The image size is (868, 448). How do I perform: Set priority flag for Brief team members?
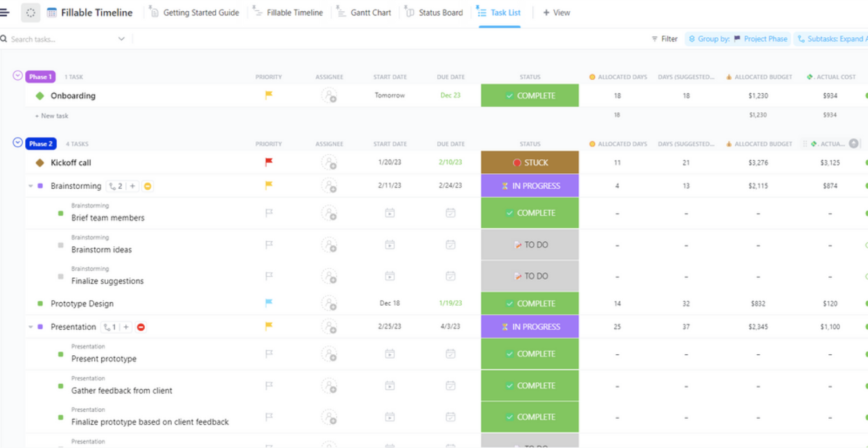click(268, 213)
